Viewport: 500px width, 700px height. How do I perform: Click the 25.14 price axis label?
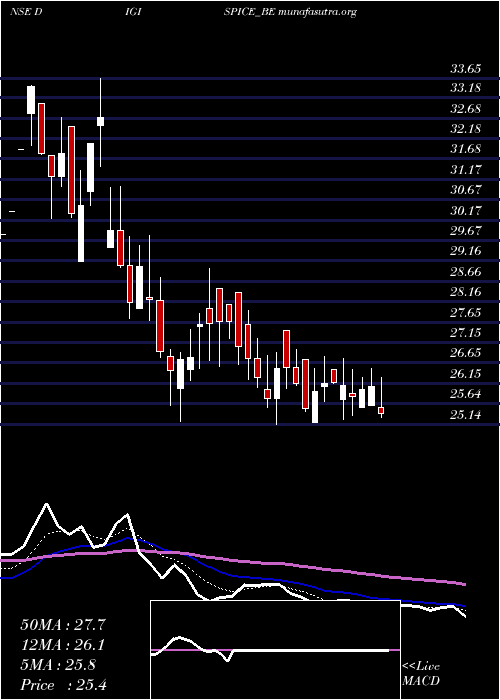[x=465, y=415]
